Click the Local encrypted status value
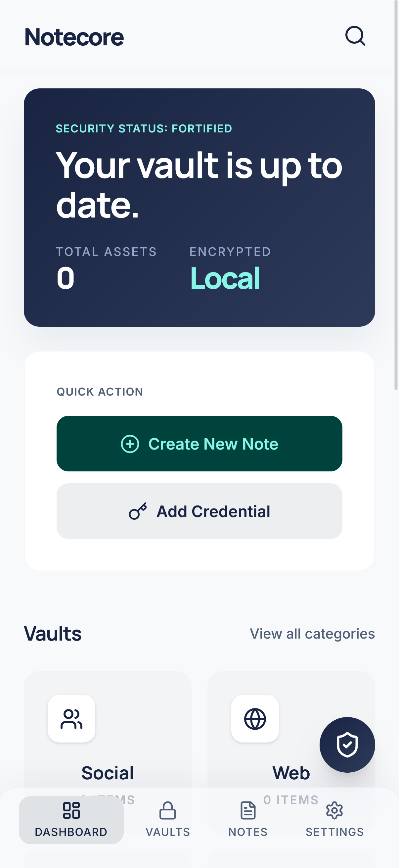 coord(225,278)
